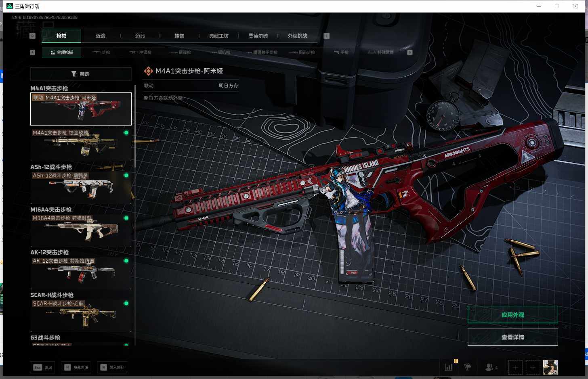Screen dimensions: 588x379
Task: Click the G3战斗步枪 group header
Action: 46,337
